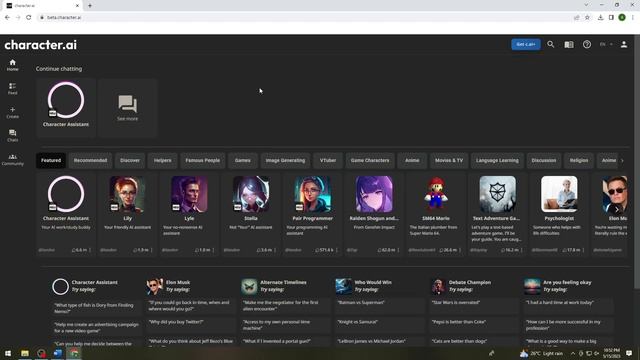Select the Religion category tab
The image size is (640, 360).
(579, 160)
